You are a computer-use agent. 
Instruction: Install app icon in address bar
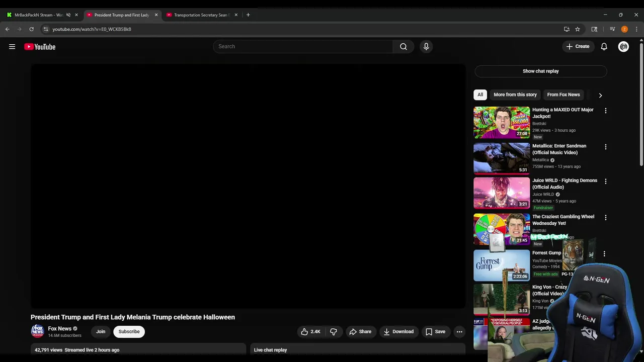(x=567, y=29)
